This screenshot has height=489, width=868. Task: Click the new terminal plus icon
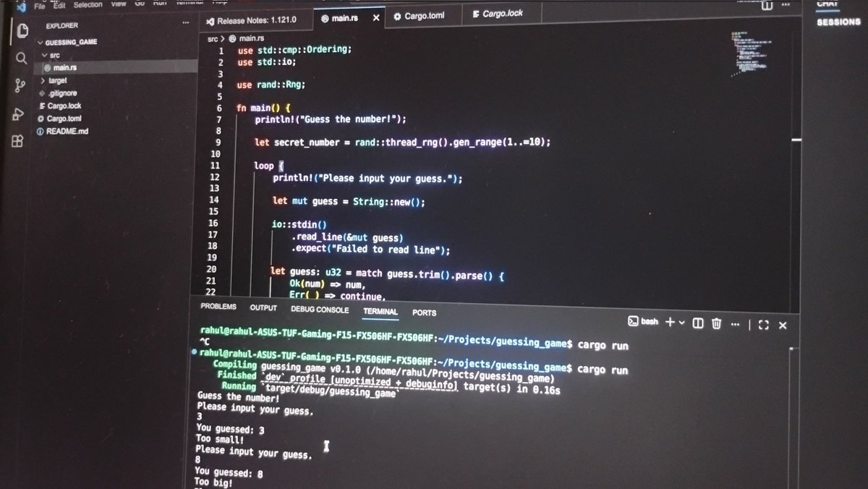669,323
